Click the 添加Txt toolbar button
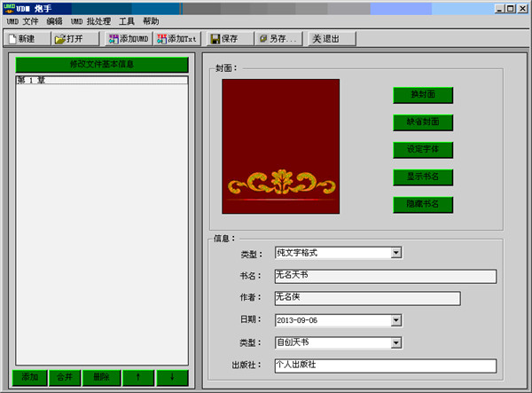The width and height of the screenshot is (532, 393). click(177, 39)
